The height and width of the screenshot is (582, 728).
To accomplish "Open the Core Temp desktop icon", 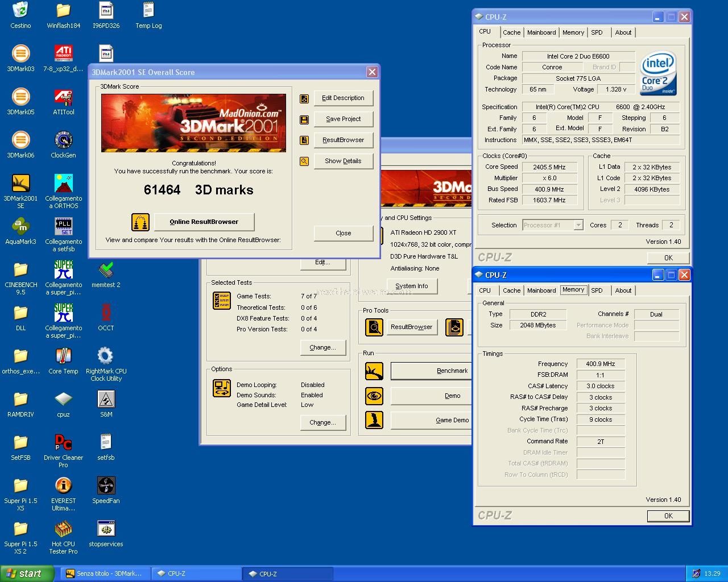I will (63, 356).
